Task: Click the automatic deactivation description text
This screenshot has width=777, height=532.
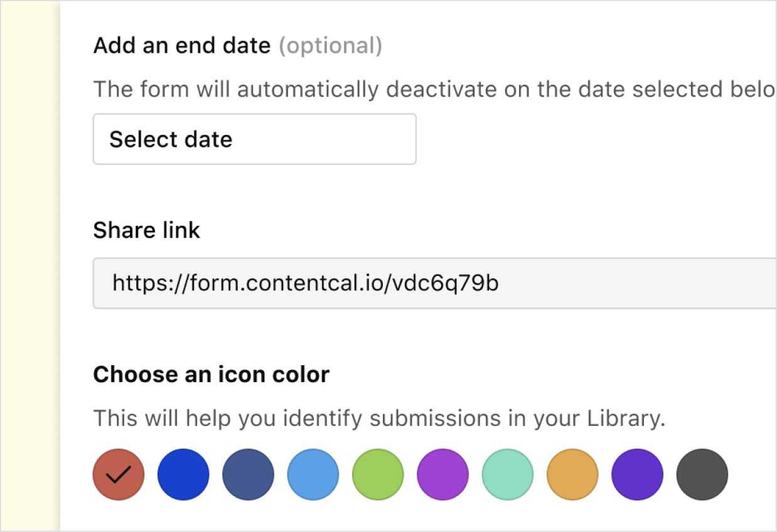Action: tap(433, 90)
